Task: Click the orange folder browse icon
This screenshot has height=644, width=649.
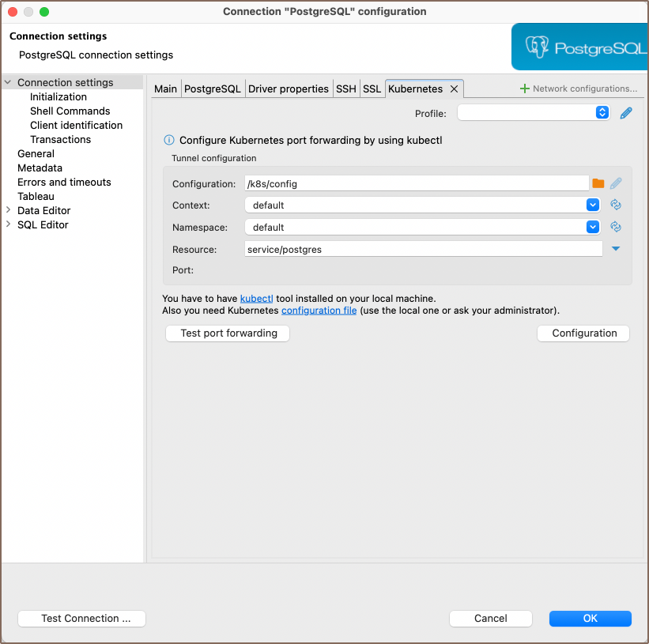Action: point(598,183)
